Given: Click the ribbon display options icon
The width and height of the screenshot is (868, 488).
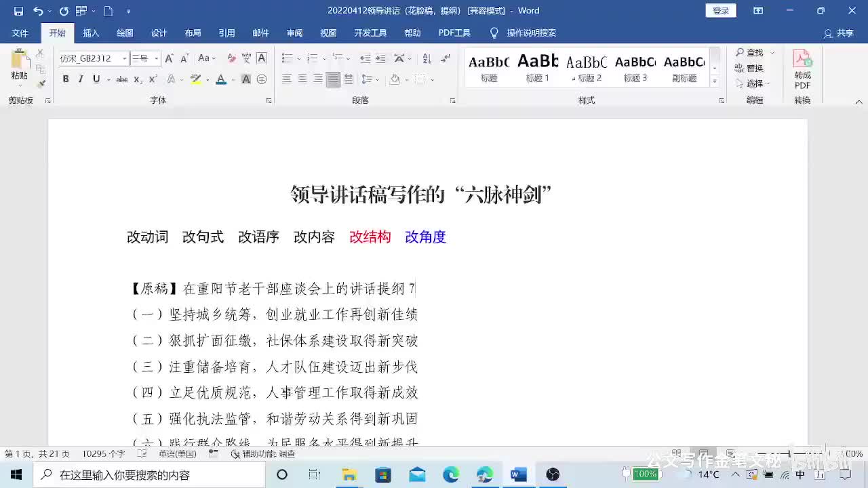Looking at the screenshot, I should coord(758,11).
